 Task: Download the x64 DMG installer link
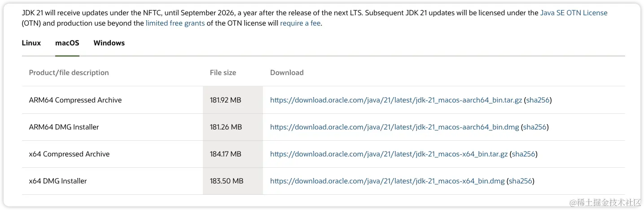tap(387, 181)
